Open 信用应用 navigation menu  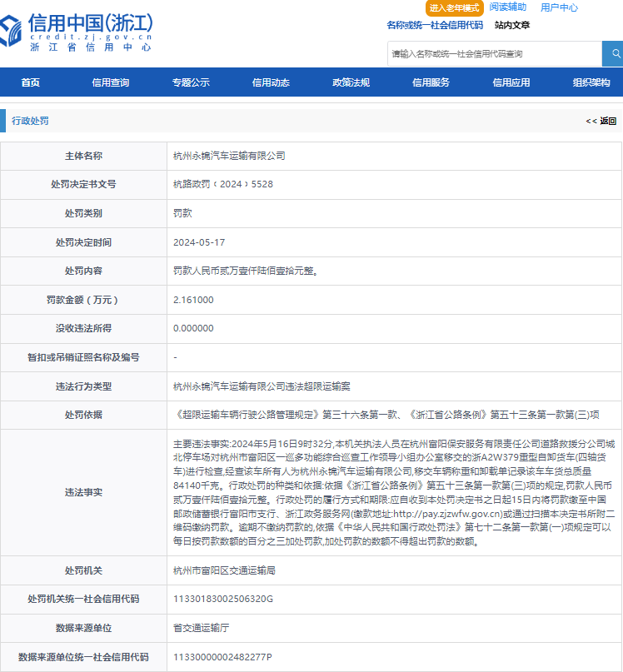coord(511,82)
